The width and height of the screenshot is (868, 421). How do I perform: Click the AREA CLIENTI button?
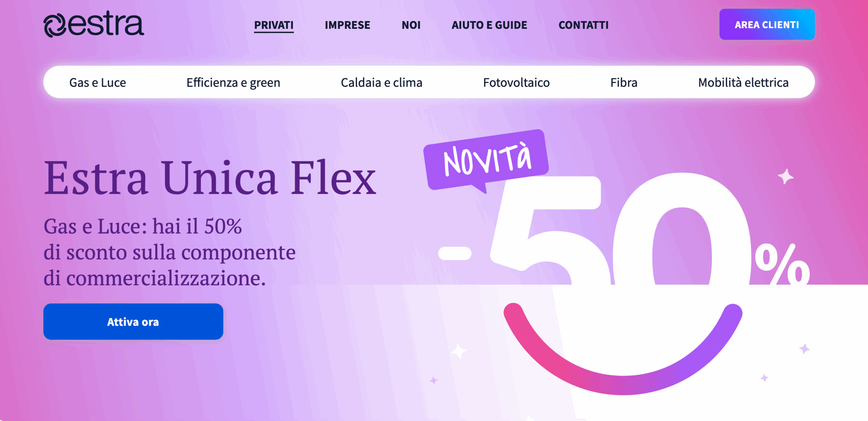[x=767, y=24]
